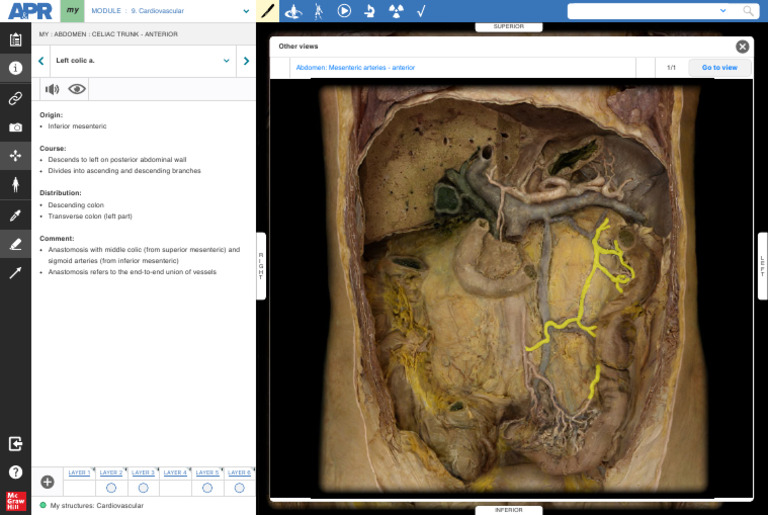Play pronunciation speaker icon for Left colic a.

pyautogui.click(x=52, y=89)
